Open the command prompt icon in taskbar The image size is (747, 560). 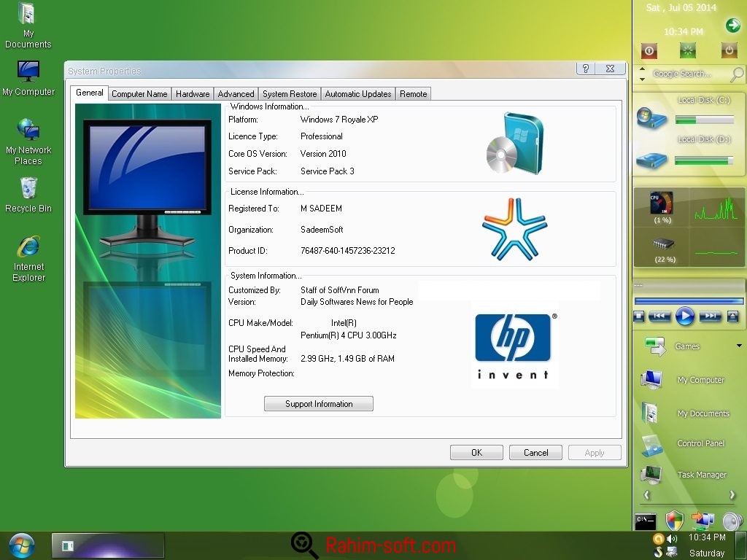(644, 521)
